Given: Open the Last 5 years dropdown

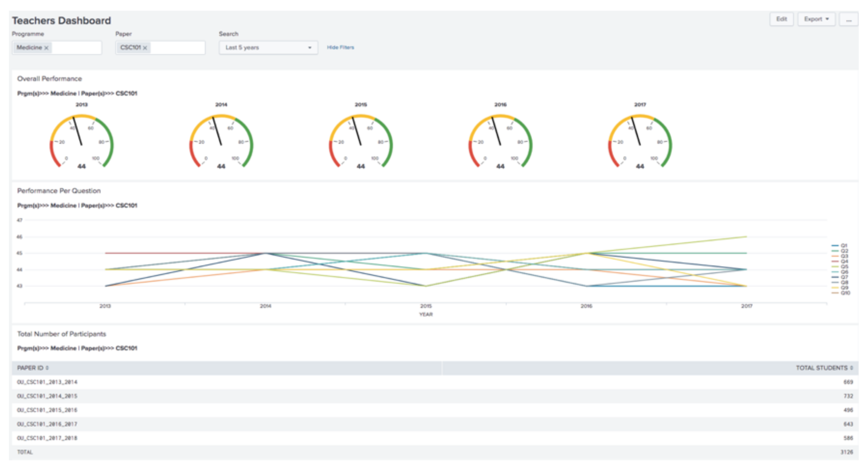Looking at the screenshot, I should [x=268, y=48].
